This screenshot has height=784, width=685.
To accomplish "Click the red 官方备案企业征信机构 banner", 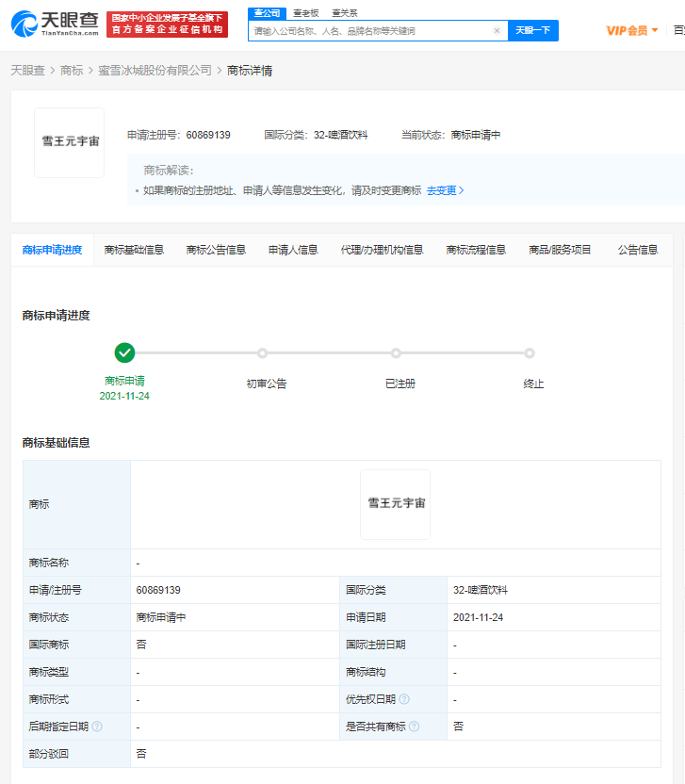I will tap(167, 24).
